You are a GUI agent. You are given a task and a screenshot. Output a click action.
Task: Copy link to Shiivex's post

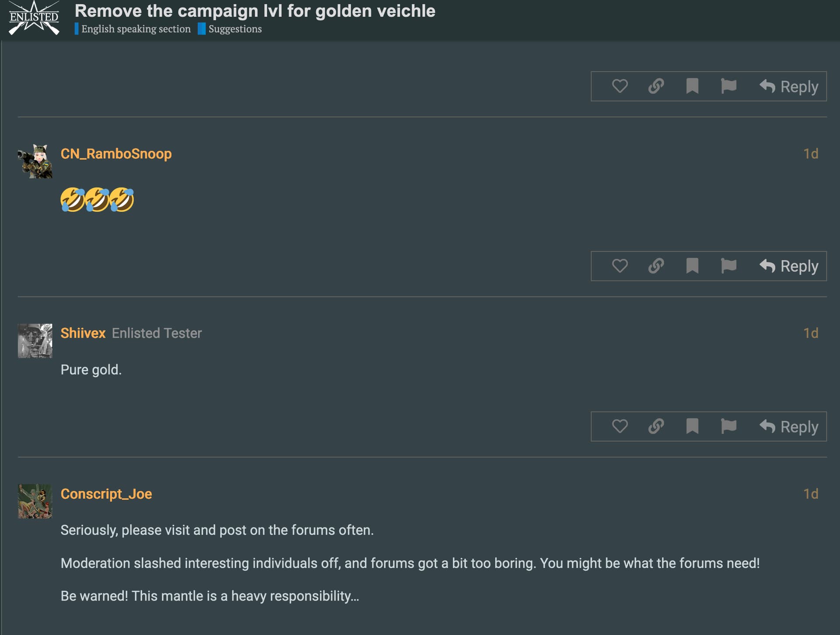[x=656, y=426]
